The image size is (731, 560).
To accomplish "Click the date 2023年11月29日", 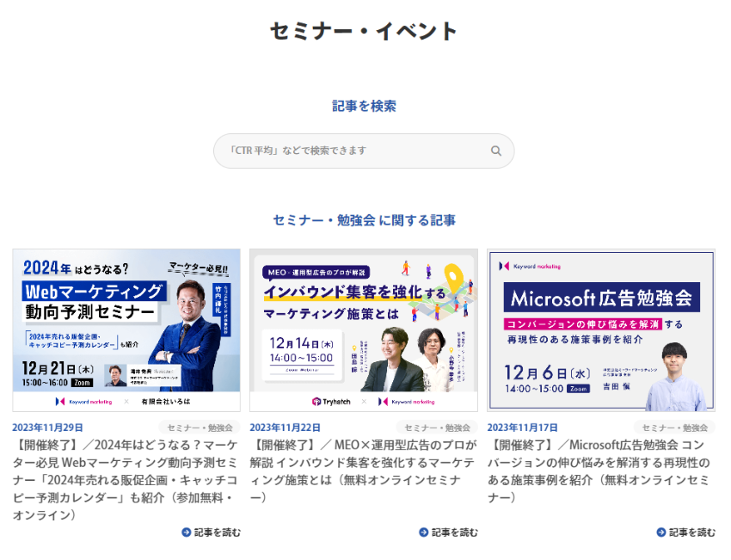I will [47, 428].
